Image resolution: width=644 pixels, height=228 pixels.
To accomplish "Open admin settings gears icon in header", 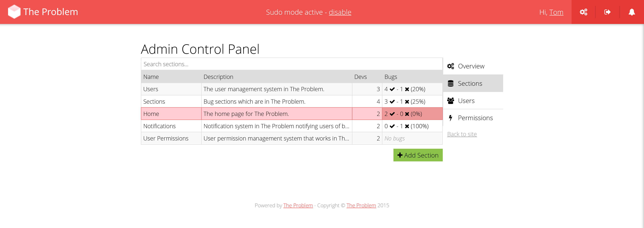I will pos(583,12).
